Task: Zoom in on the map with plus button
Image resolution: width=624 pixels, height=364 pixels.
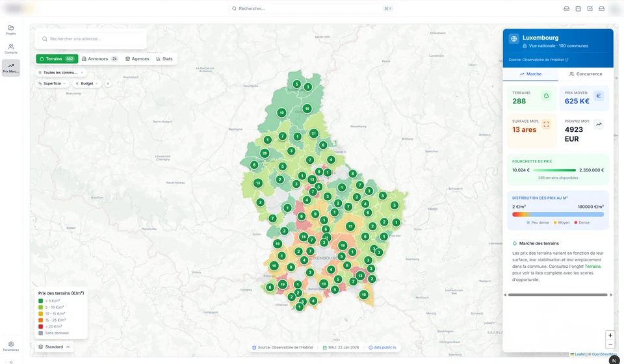Action: tap(610, 335)
